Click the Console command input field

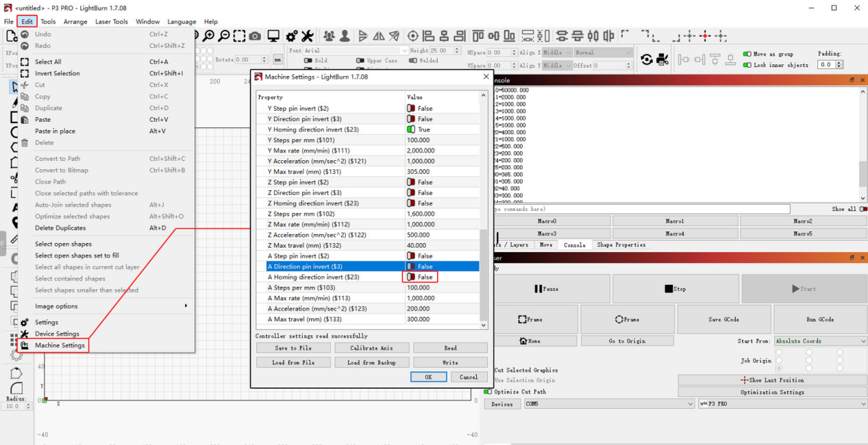pyautogui.click(x=641, y=209)
